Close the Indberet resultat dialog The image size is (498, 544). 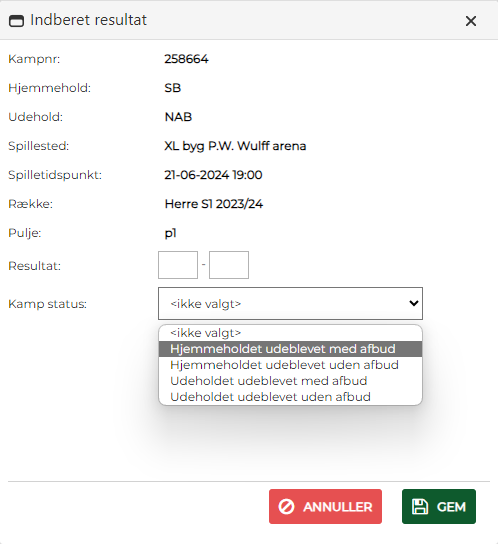(471, 21)
